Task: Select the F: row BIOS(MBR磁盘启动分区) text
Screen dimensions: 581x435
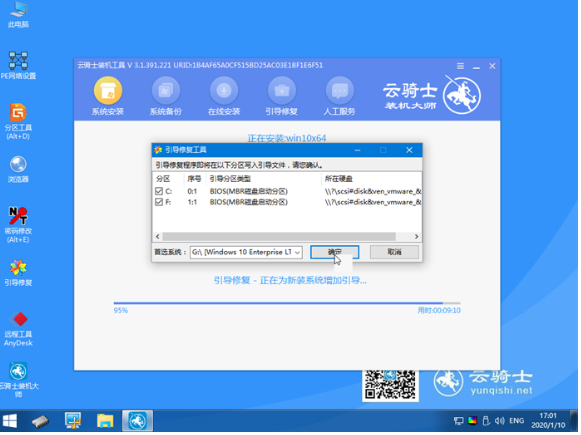Action: coord(249,202)
